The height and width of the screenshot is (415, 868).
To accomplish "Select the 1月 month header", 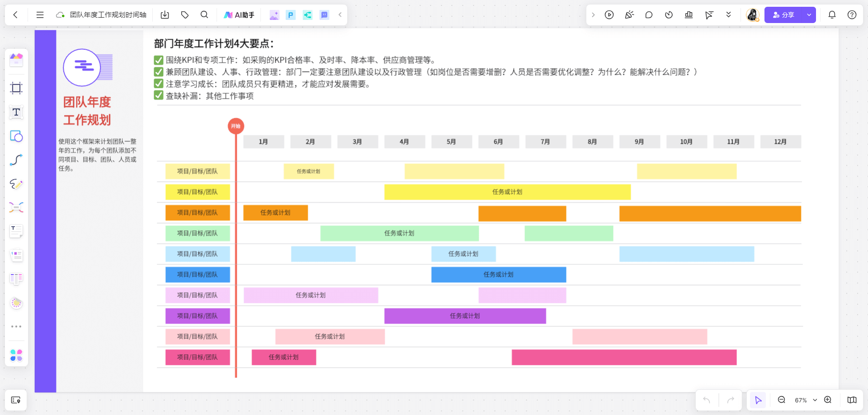I will point(264,142).
